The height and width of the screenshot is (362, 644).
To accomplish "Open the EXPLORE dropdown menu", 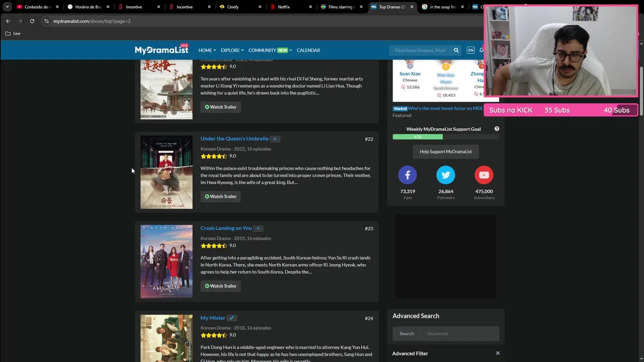I will 232,50.
